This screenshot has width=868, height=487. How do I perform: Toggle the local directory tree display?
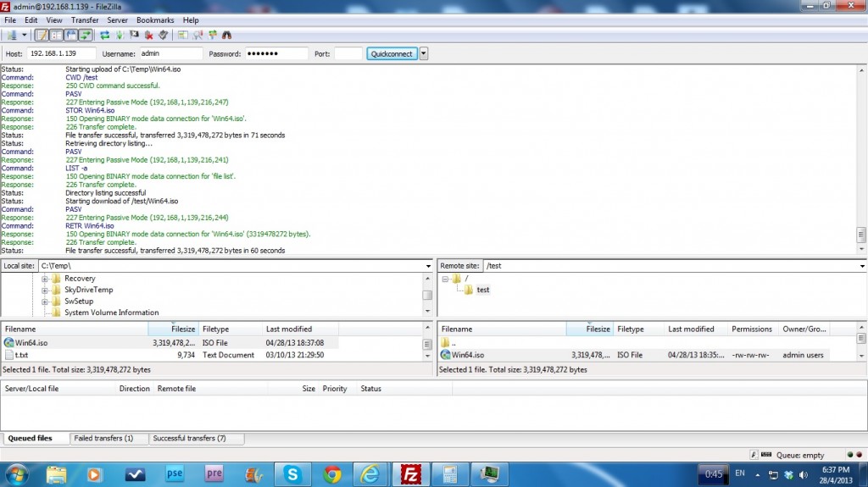coord(57,35)
